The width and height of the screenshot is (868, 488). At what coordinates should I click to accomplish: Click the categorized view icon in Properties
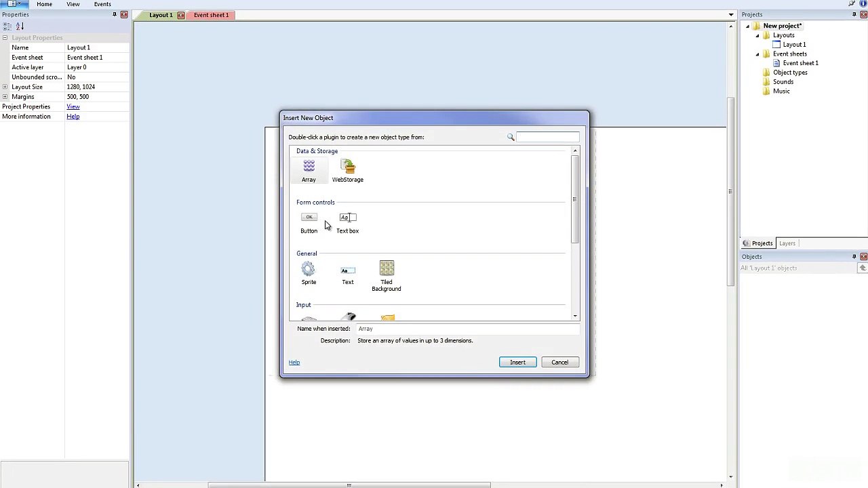pyautogui.click(x=7, y=26)
